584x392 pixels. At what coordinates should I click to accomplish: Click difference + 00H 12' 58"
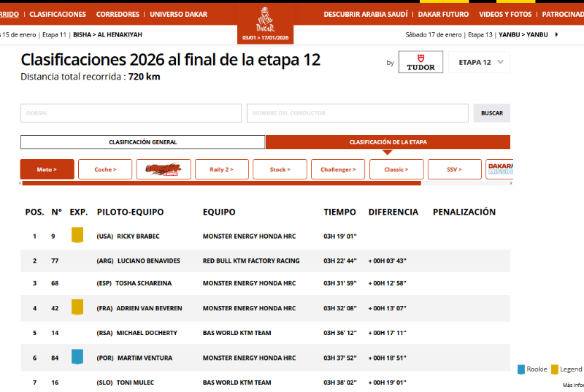click(x=388, y=283)
